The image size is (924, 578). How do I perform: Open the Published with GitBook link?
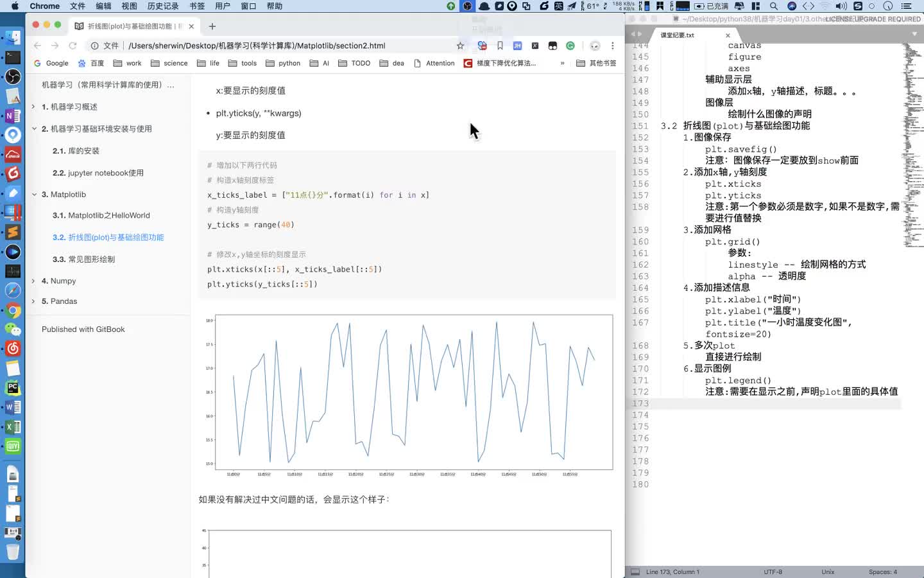83,329
